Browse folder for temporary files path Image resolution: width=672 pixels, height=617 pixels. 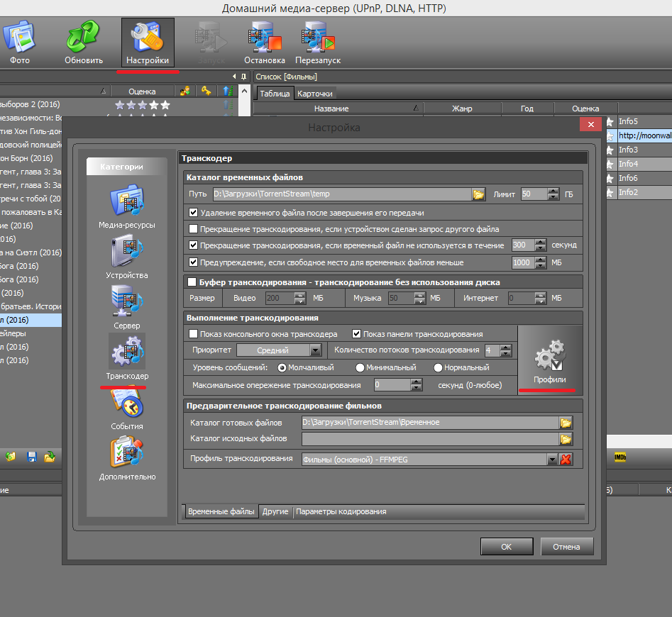[x=479, y=194]
